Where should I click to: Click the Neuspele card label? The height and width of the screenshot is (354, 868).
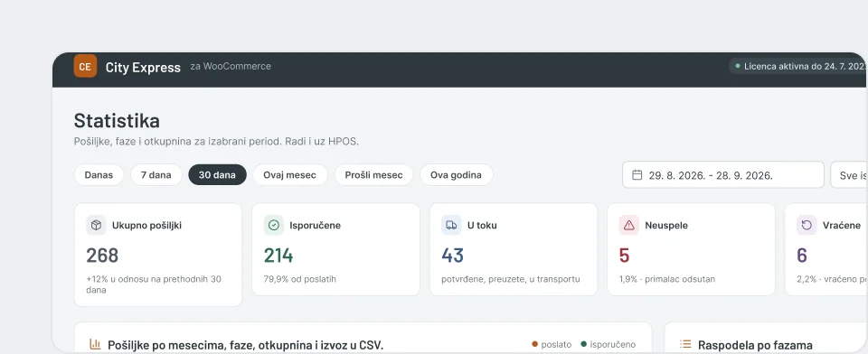point(666,225)
